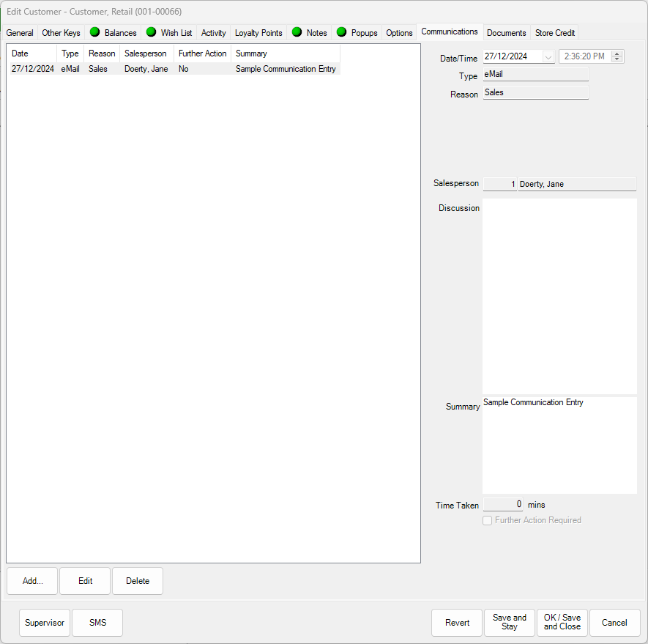
Task: Edit the selected communication entry
Action: pos(84,580)
